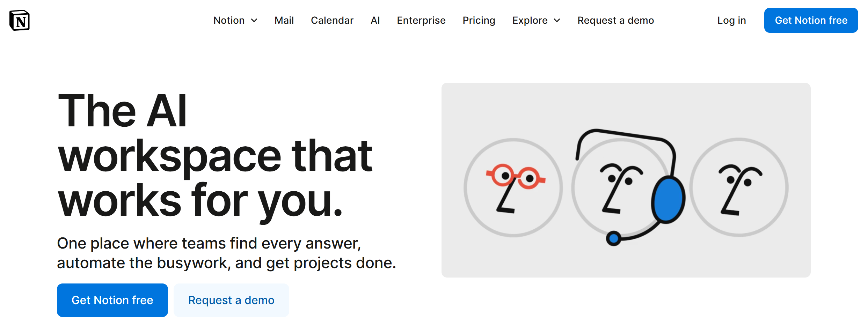
Task: Open the Mail nav item
Action: [284, 20]
